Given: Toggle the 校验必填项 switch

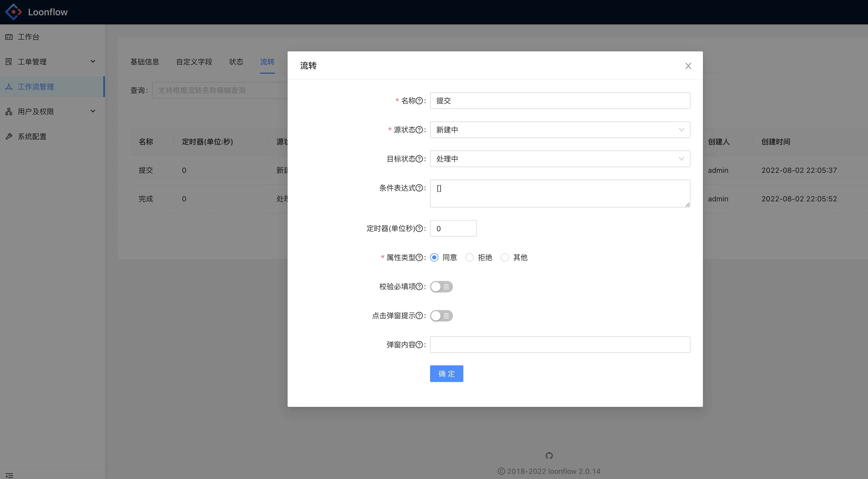Looking at the screenshot, I should (x=442, y=287).
